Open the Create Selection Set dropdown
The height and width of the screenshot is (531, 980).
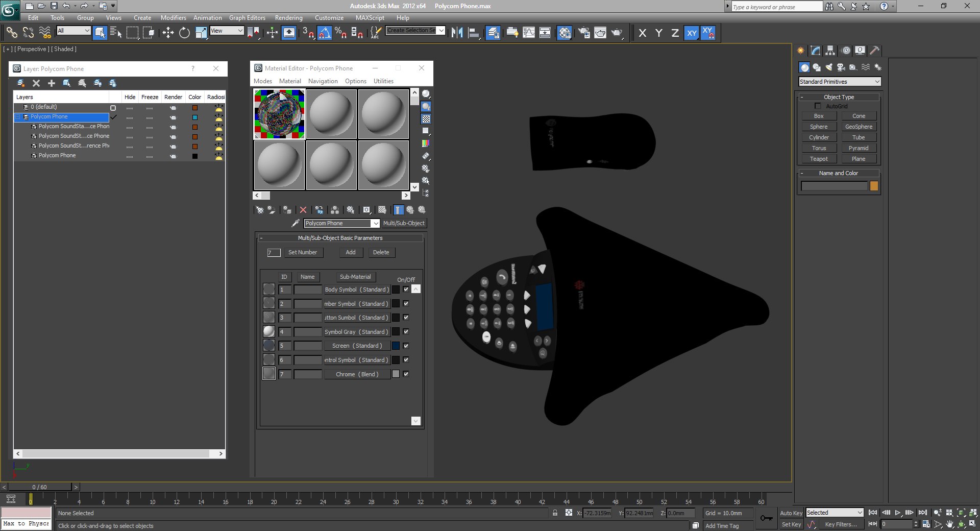point(415,31)
